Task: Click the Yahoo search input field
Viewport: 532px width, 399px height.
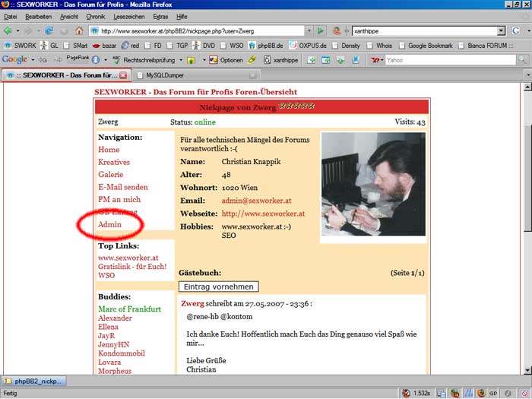Action: coord(450,60)
